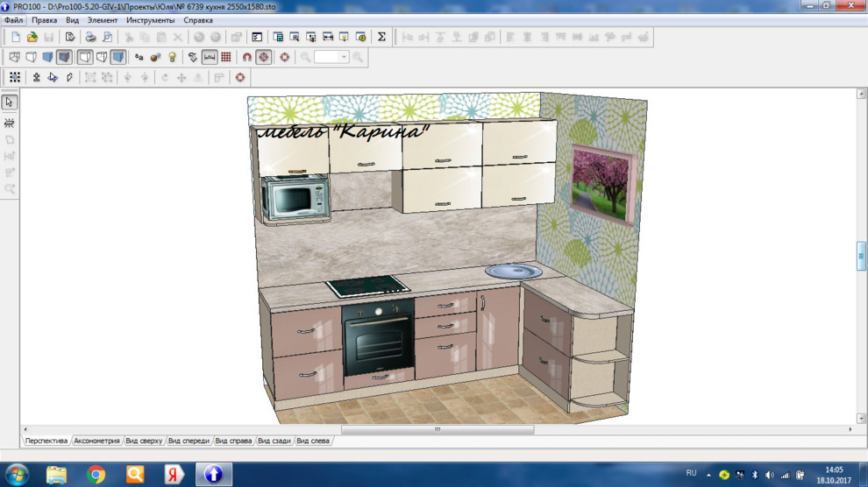This screenshot has height=487, width=868.
Task: Select the arrow pointer tool in left sidebar
Action: pos(10,102)
